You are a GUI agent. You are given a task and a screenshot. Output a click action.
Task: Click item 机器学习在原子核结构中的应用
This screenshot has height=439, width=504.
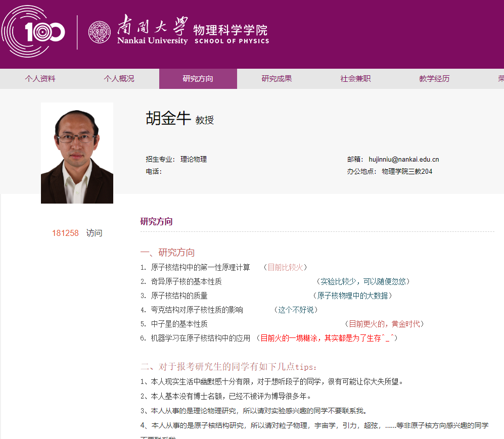pyautogui.click(x=200, y=338)
